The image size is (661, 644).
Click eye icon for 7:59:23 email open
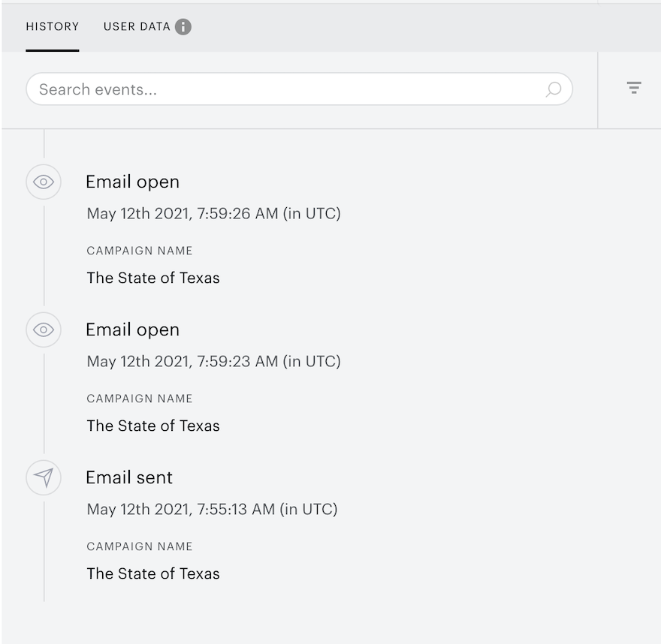44,330
